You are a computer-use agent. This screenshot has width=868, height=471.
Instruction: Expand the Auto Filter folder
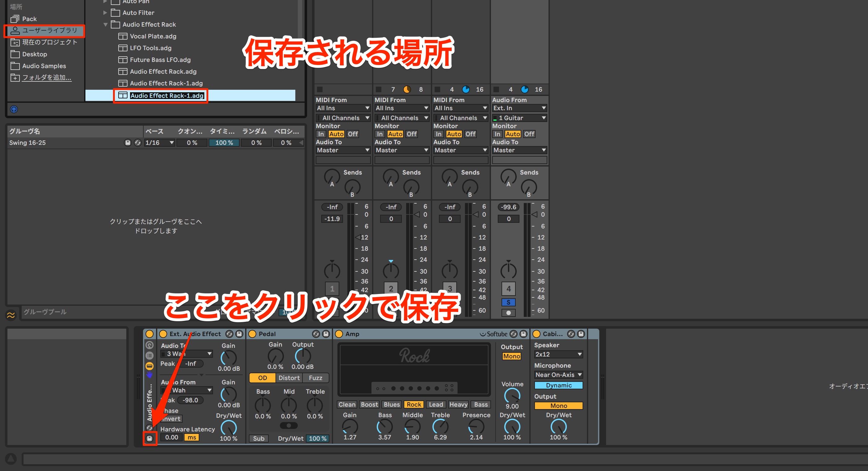pyautogui.click(x=105, y=12)
